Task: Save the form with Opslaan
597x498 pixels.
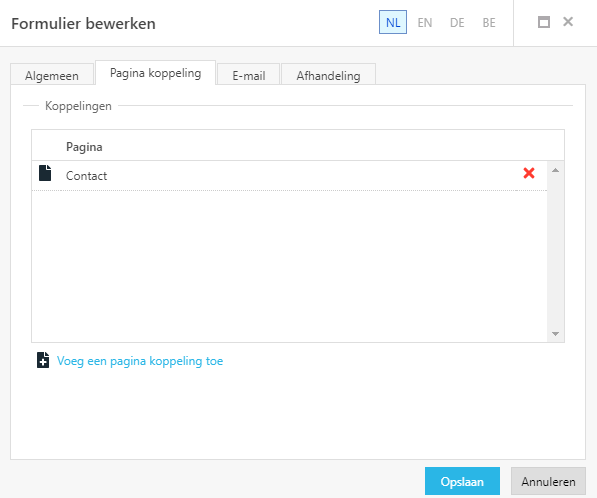Action: click(x=462, y=481)
